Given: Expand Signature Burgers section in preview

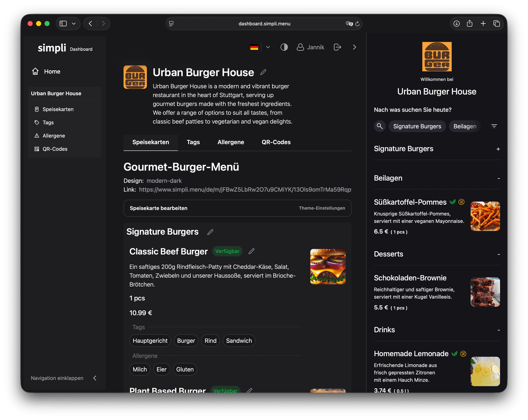Looking at the screenshot, I should coord(498,149).
